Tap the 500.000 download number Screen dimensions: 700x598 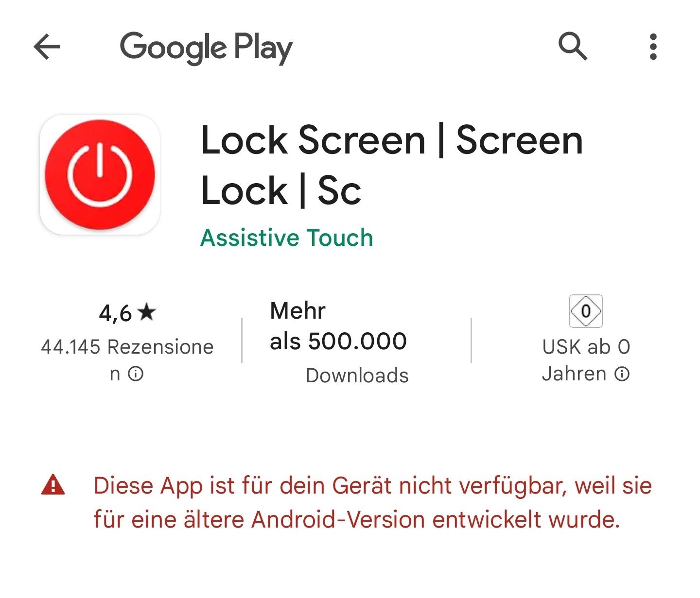tap(357, 341)
